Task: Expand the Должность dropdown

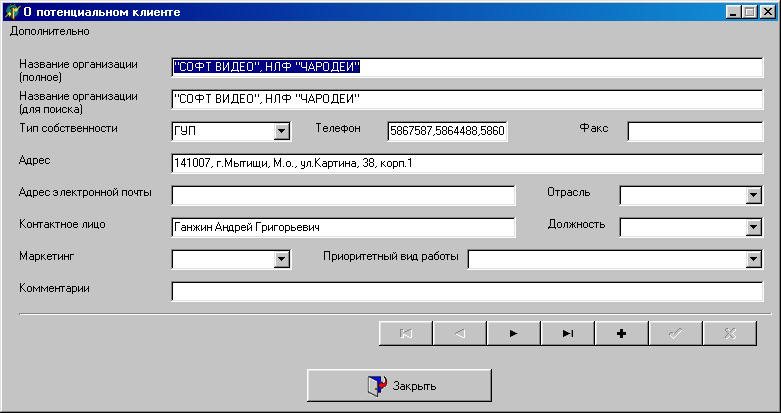Action: coord(754,228)
